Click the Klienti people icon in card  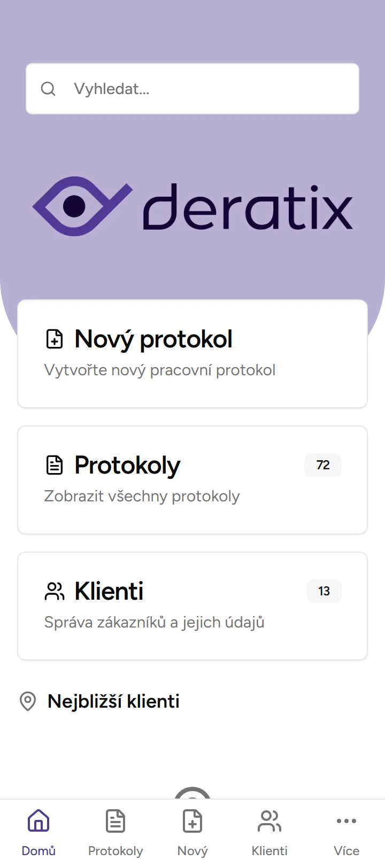[x=55, y=592]
